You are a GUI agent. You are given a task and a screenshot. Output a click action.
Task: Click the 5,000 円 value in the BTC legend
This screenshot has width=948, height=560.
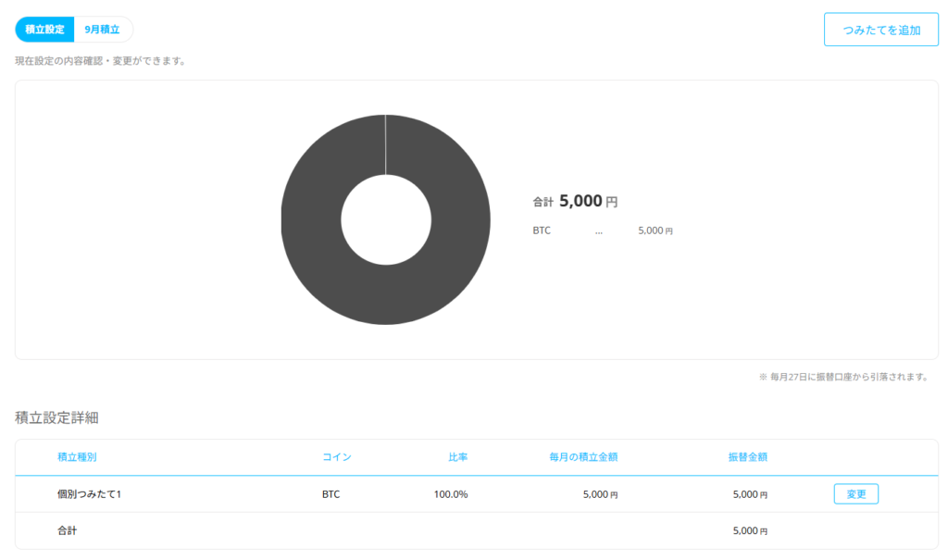click(655, 230)
